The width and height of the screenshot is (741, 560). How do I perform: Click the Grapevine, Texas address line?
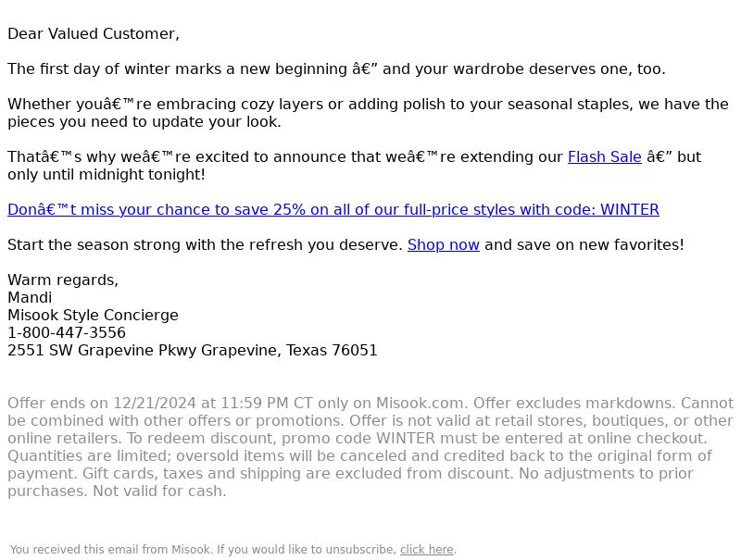click(193, 351)
